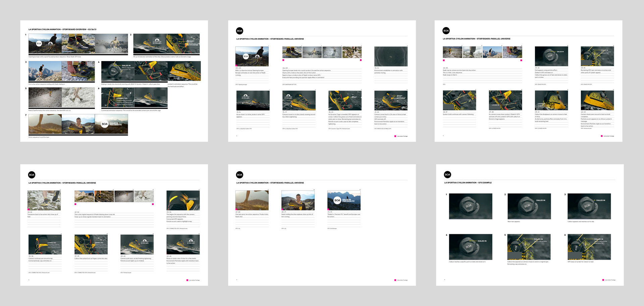This screenshot has height=306, width=644.
Task: Open the 10–12 environment establisher dark thumbnail
Action: click(391, 56)
